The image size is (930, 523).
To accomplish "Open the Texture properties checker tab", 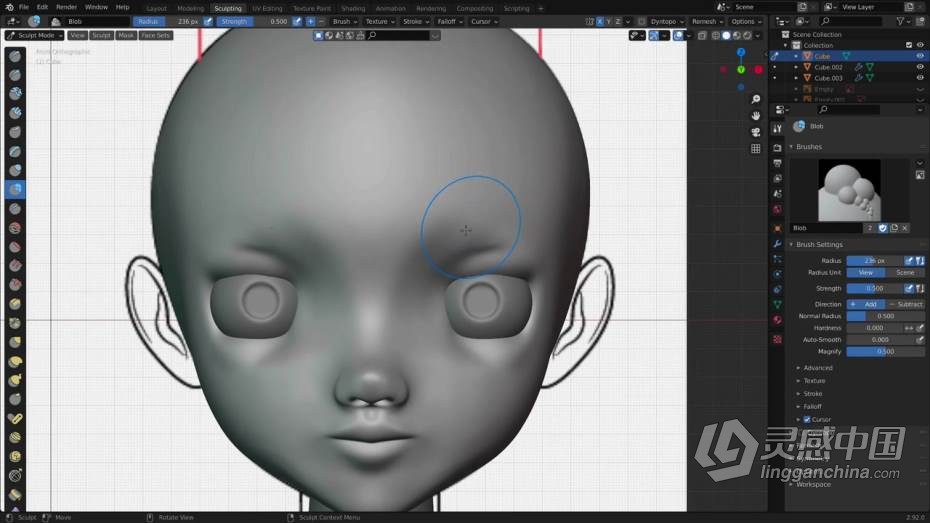I will pos(777,339).
